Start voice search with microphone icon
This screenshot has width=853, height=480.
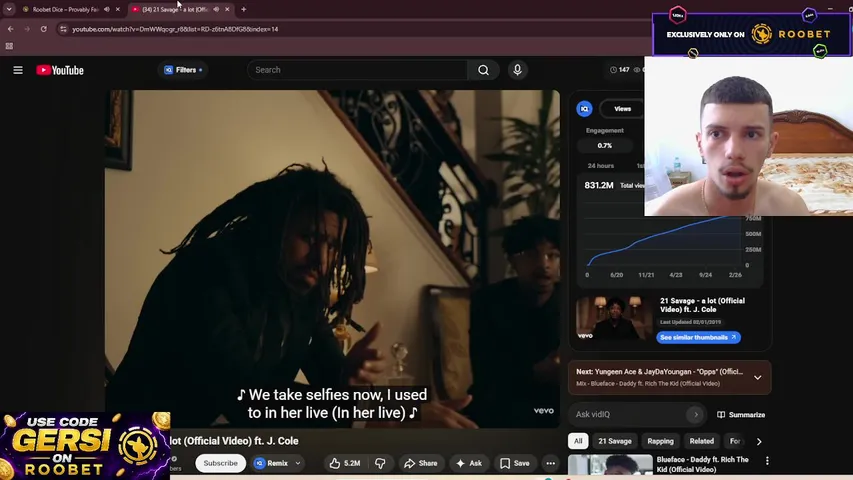pos(517,70)
